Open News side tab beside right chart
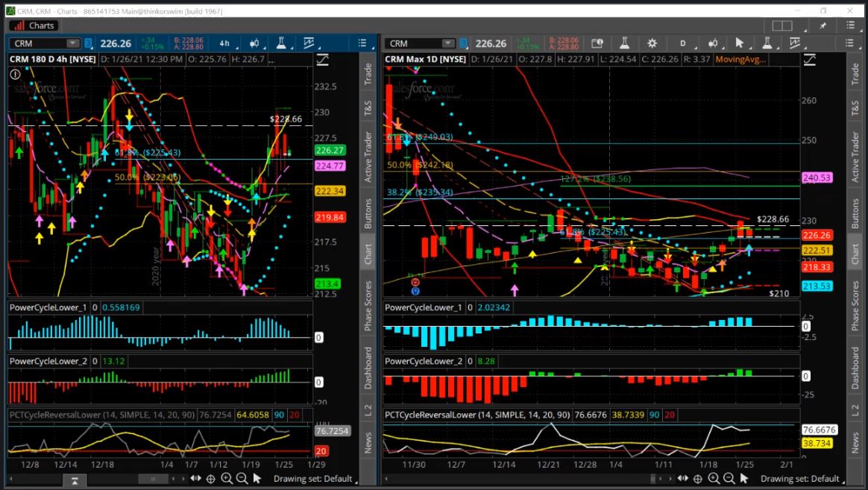The height and width of the screenshot is (490, 868). click(855, 442)
